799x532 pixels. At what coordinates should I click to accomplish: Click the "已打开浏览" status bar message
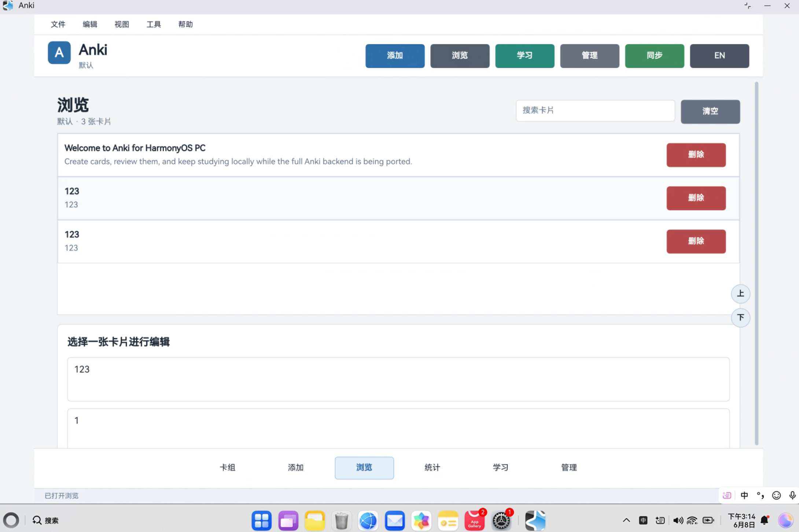(62, 496)
